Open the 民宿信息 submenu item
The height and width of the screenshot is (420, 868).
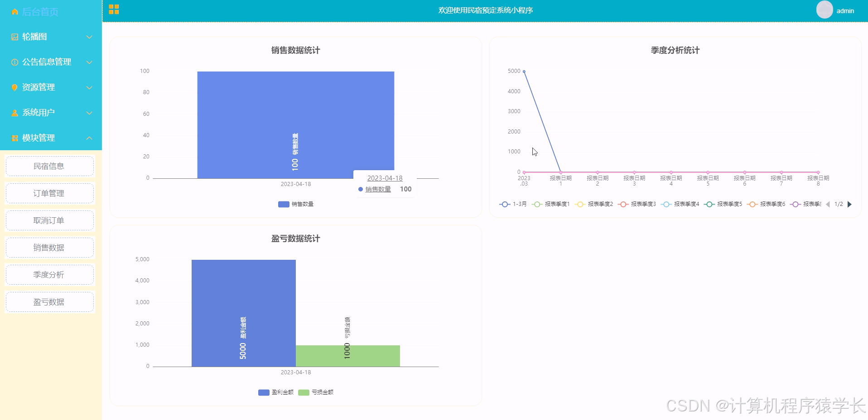click(49, 166)
